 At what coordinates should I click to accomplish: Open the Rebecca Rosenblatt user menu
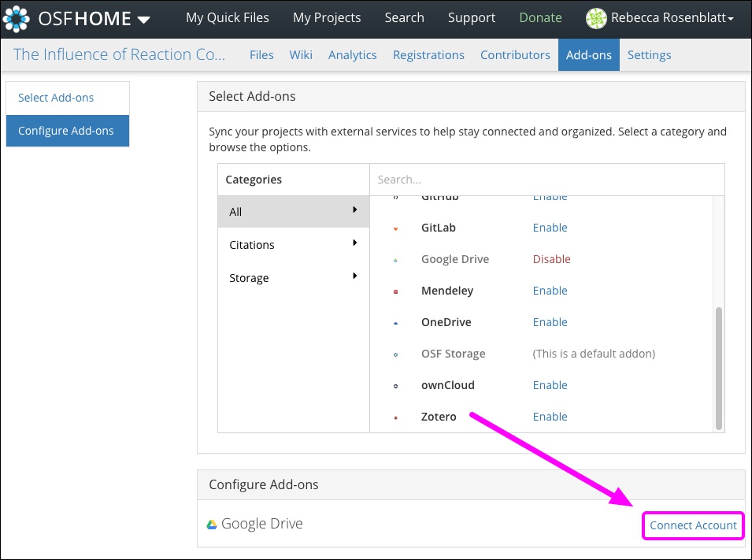tap(672, 18)
